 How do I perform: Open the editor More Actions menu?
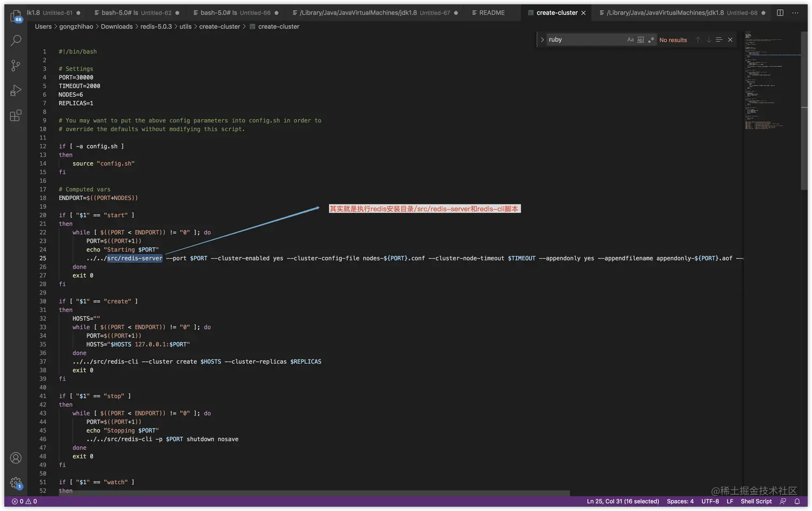point(795,12)
